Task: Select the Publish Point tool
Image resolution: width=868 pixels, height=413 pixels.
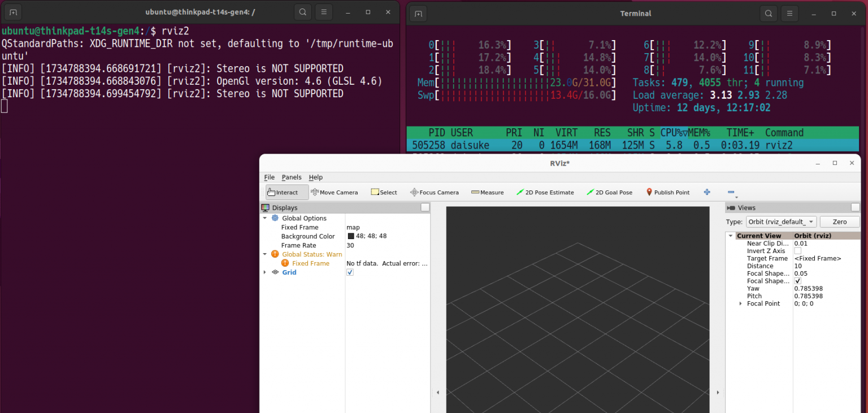Action: tap(667, 192)
